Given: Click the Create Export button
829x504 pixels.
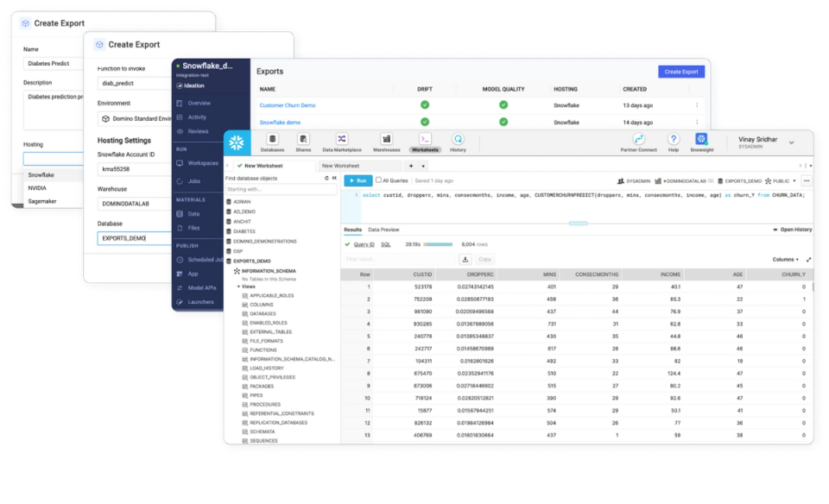Looking at the screenshot, I should [x=681, y=72].
